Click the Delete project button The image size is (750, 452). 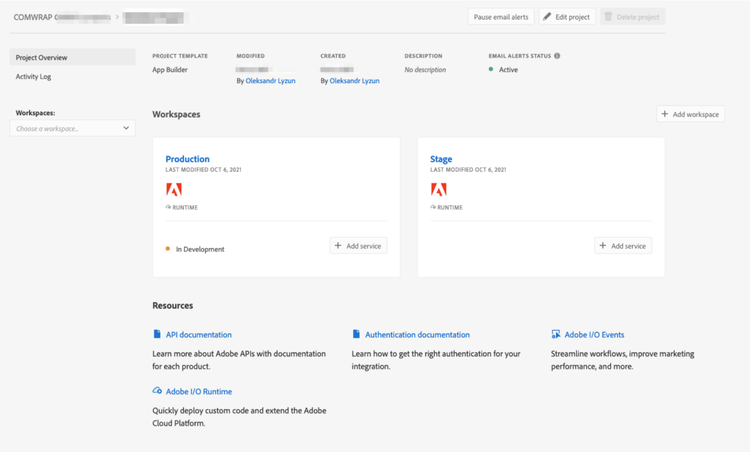[x=632, y=17]
